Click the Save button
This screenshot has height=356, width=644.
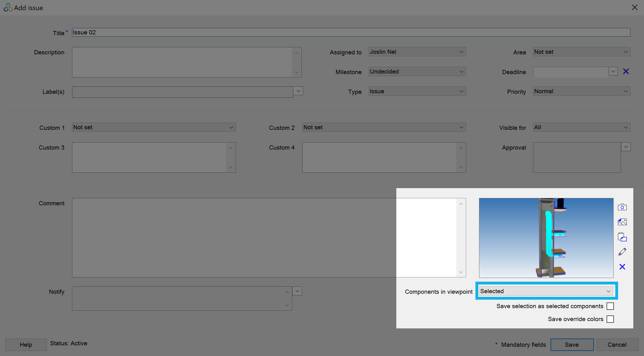[572, 345]
